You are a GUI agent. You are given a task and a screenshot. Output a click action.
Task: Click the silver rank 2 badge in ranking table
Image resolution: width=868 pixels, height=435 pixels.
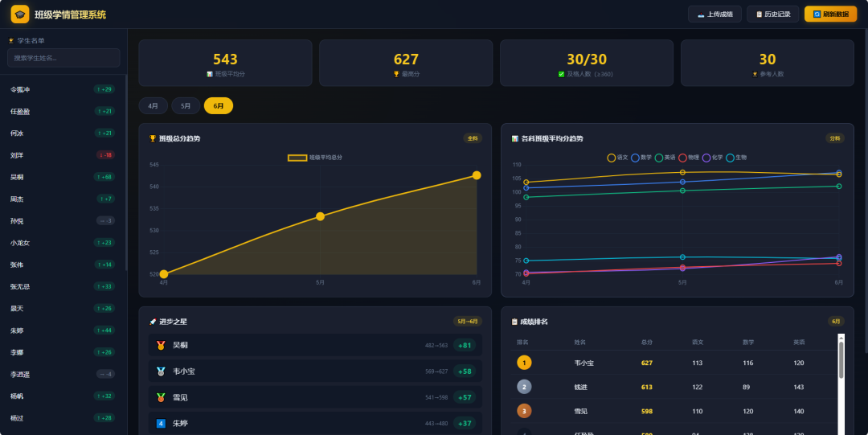[x=524, y=387]
